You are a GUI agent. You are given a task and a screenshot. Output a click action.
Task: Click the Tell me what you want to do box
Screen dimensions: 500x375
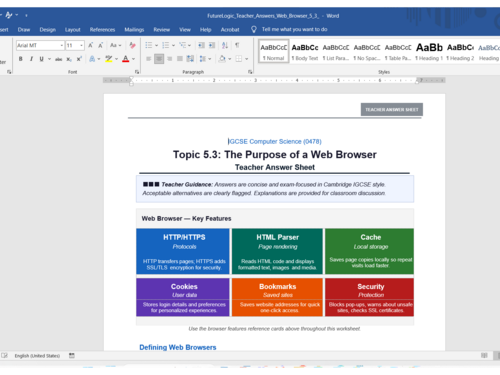[x=294, y=30]
